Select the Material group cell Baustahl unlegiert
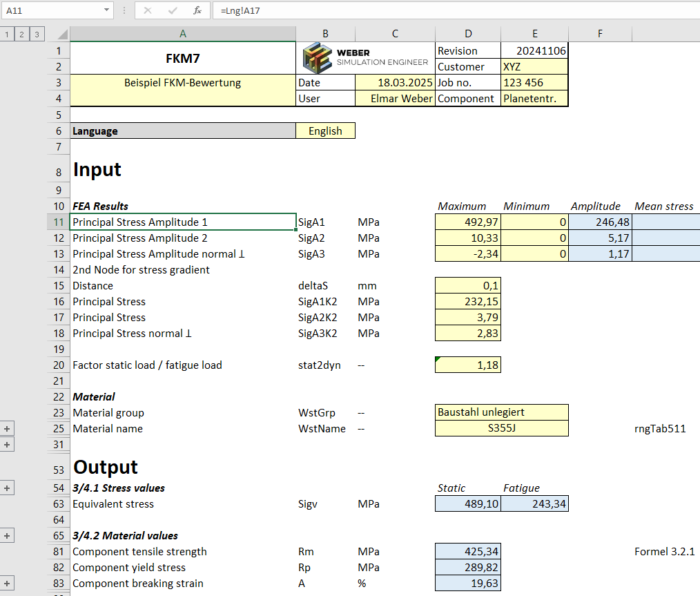 [x=502, y=412]
